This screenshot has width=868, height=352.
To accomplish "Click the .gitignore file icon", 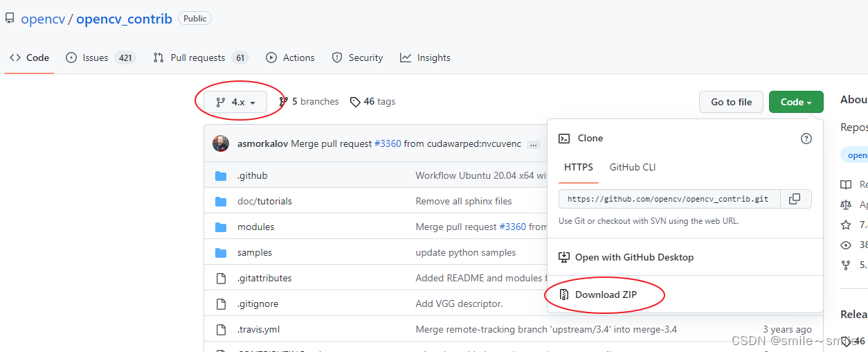I will 221,304.
